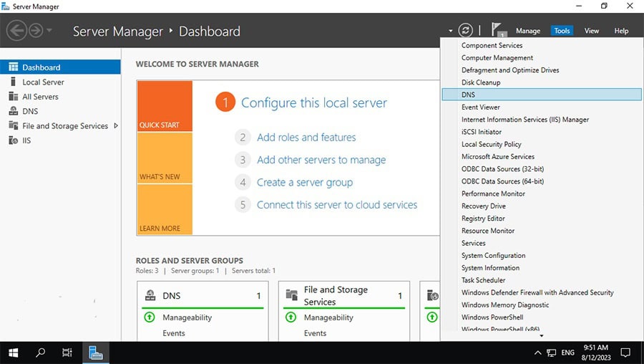The image size is (644, 364).
Task: Click the partially visible IIS tile icon
Action: tap(433, 295)
